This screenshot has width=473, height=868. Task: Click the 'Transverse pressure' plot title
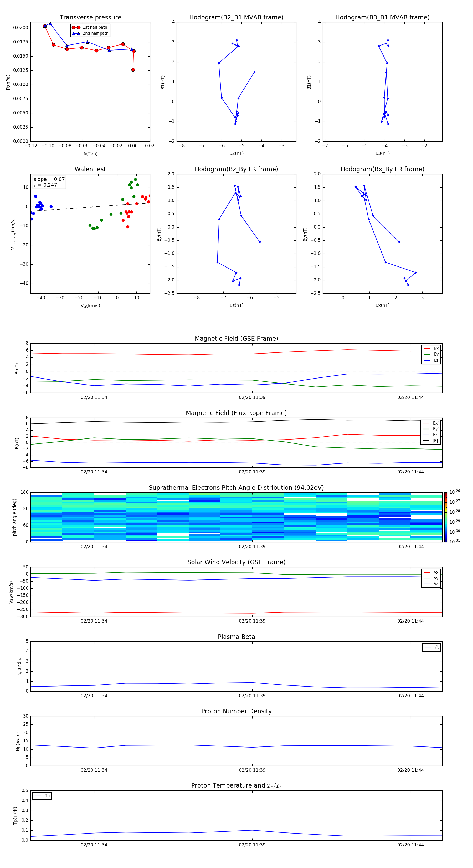(x=90, y=17)
